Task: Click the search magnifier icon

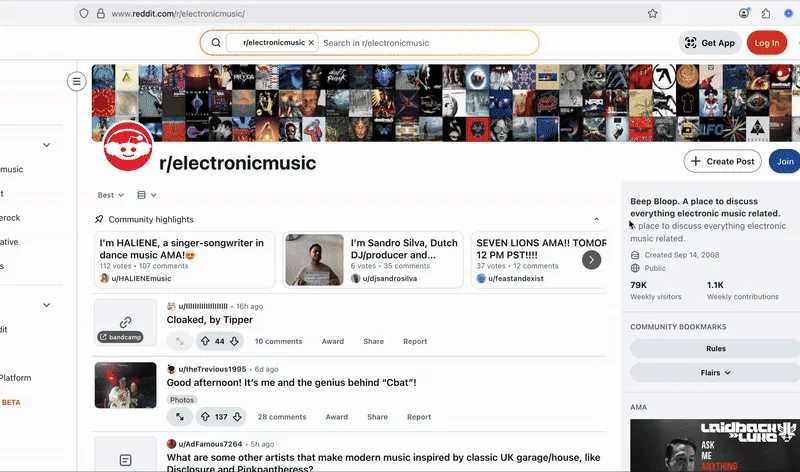Action: 216,43
